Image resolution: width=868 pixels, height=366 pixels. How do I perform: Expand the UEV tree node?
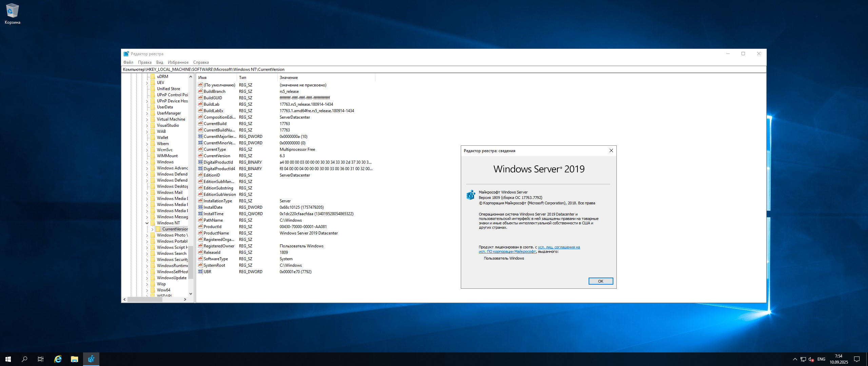coord(147,83)
